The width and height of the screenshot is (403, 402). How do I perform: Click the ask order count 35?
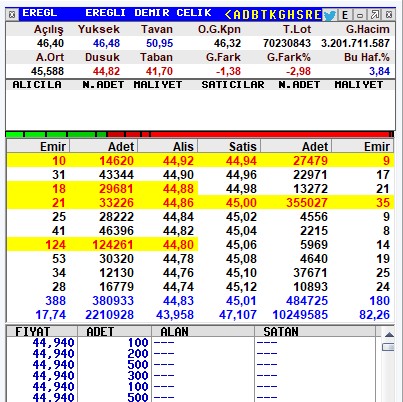pyautogui.click(x=383, y=203)
